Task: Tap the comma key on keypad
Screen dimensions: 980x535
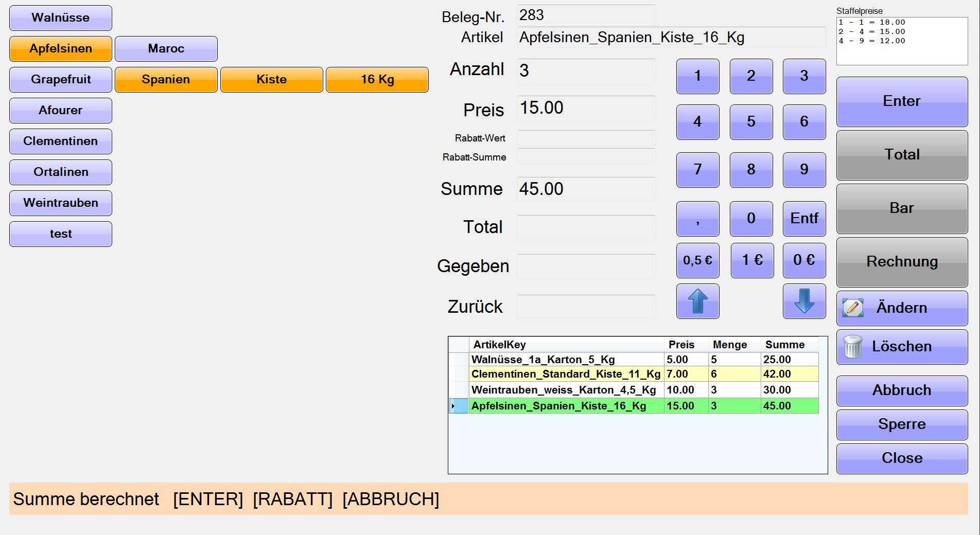Action: [697, 219]
